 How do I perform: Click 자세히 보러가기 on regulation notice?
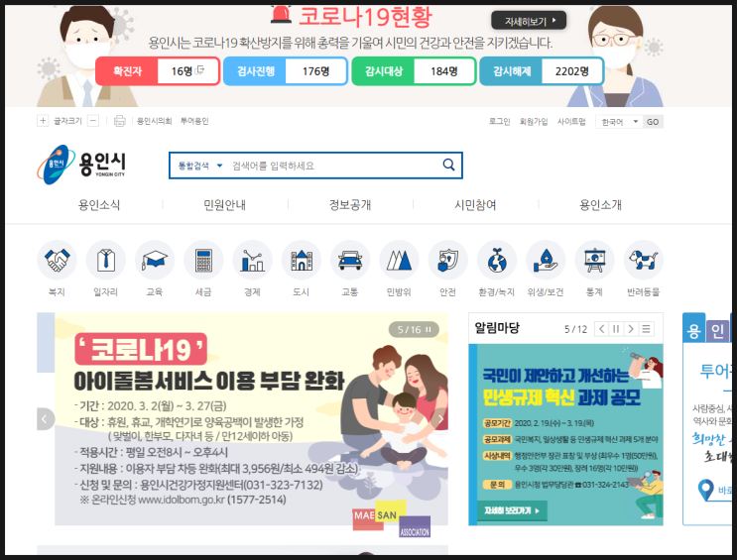[x=512, y=510]
